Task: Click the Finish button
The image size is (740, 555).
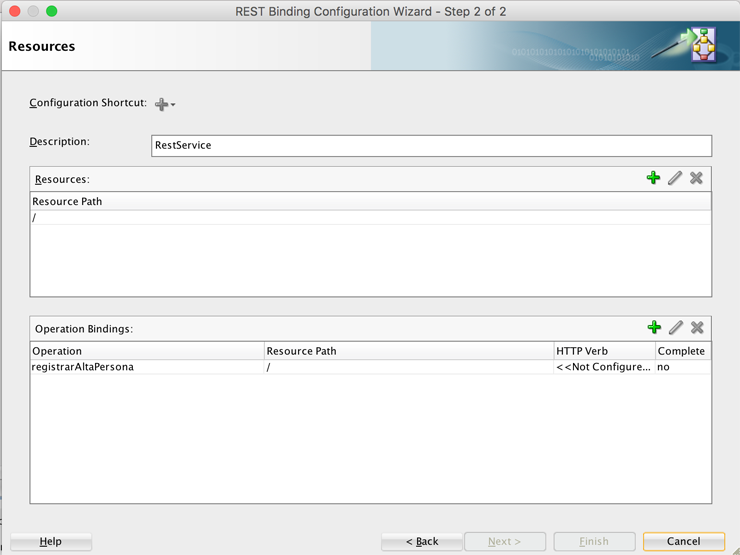Action: (594, 541)
